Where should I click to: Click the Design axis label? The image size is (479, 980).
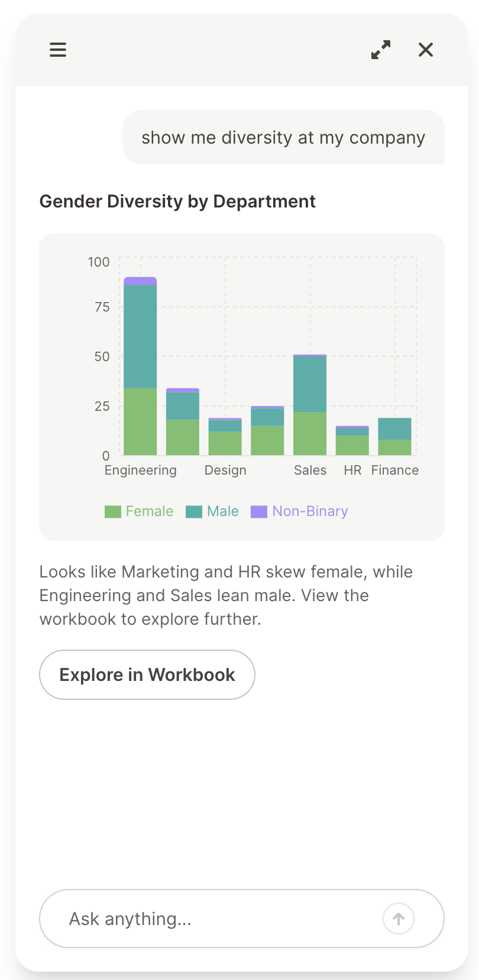coord(225,470)
